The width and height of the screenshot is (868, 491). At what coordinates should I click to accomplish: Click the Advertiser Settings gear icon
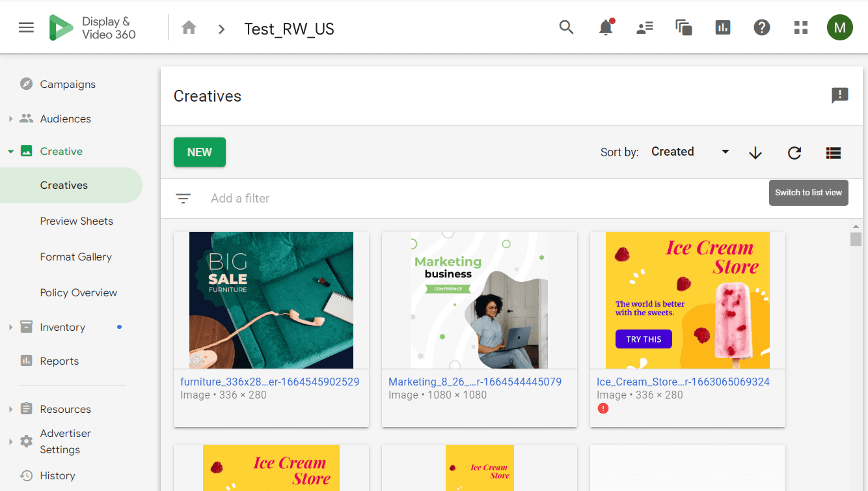pyautogui.click(x=27, y=441)
